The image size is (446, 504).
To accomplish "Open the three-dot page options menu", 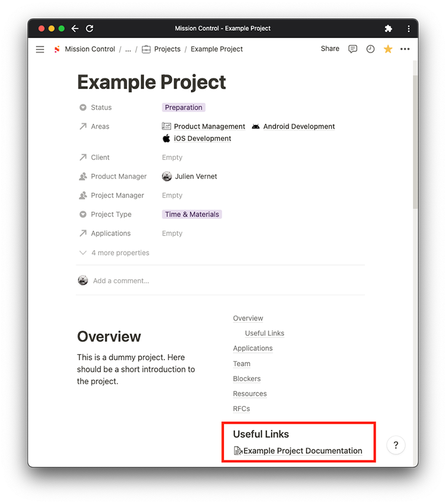I will pos(405,49).
